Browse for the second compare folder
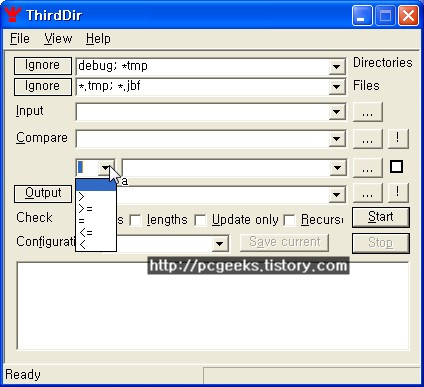The height and width of the screenshot is (387, 424). pyautogui.click(x=367, y=168)
